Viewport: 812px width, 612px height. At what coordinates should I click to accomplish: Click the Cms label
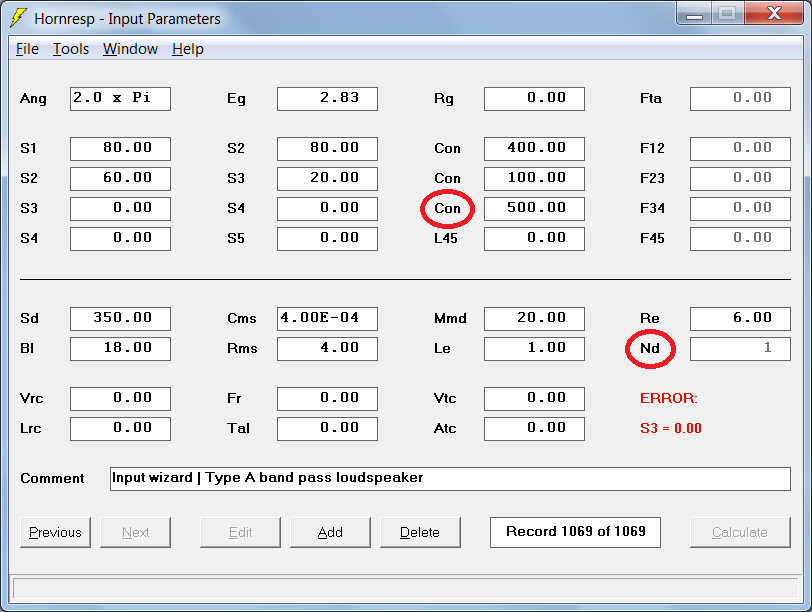coord(242,318)
